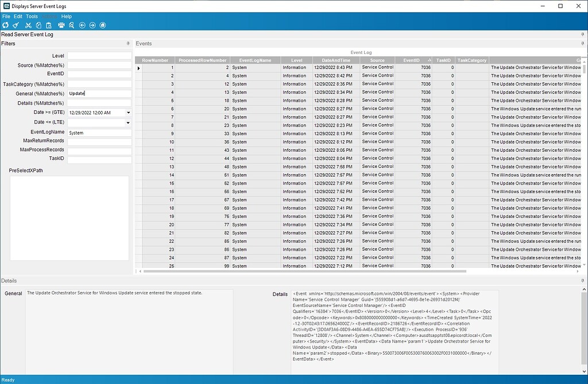Open the Tools menu
The width and height of the screenshot is (588, 384).
click(32, 16)
